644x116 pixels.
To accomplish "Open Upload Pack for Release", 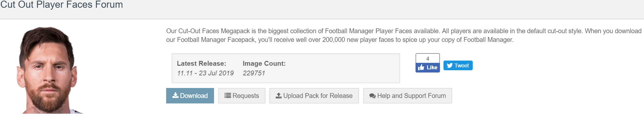I will [314, 96].
